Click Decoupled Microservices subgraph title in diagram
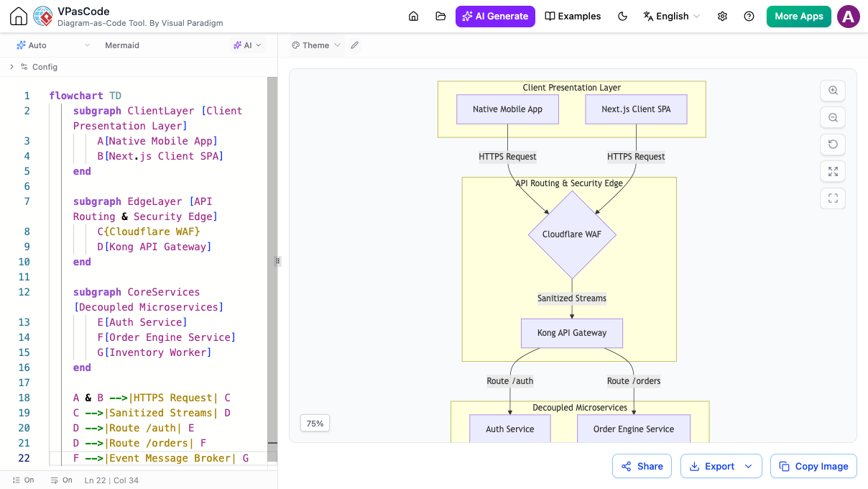Image resolution: width=868 pixels, height=489 pixels. tap(580, 408)
